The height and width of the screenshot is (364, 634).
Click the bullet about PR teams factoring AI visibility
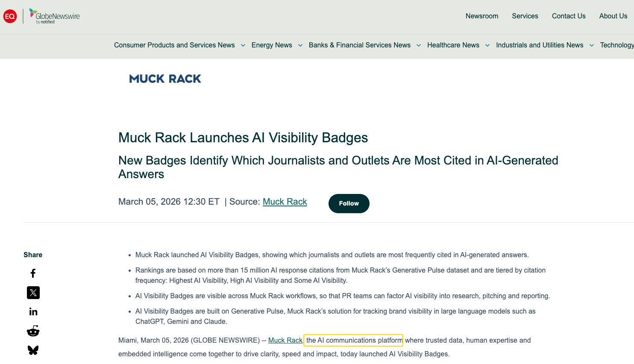(343, 296)
